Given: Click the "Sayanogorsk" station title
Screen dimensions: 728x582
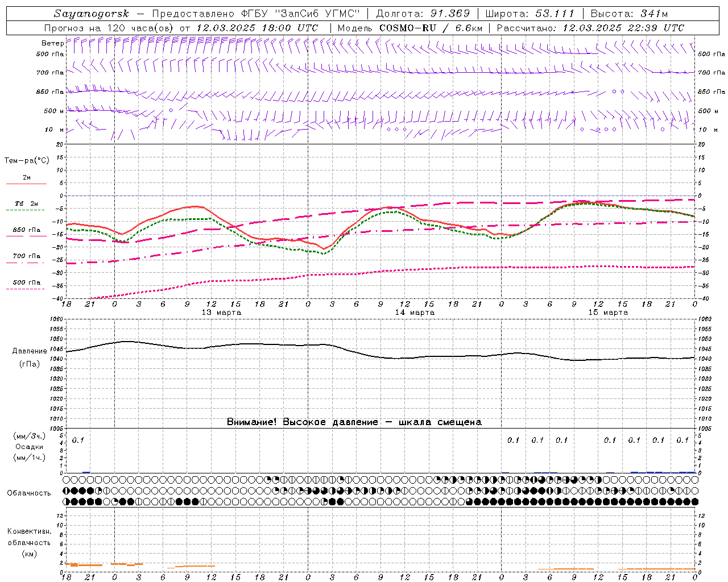Looking at the screenshot, I should [x=92, y=14].
